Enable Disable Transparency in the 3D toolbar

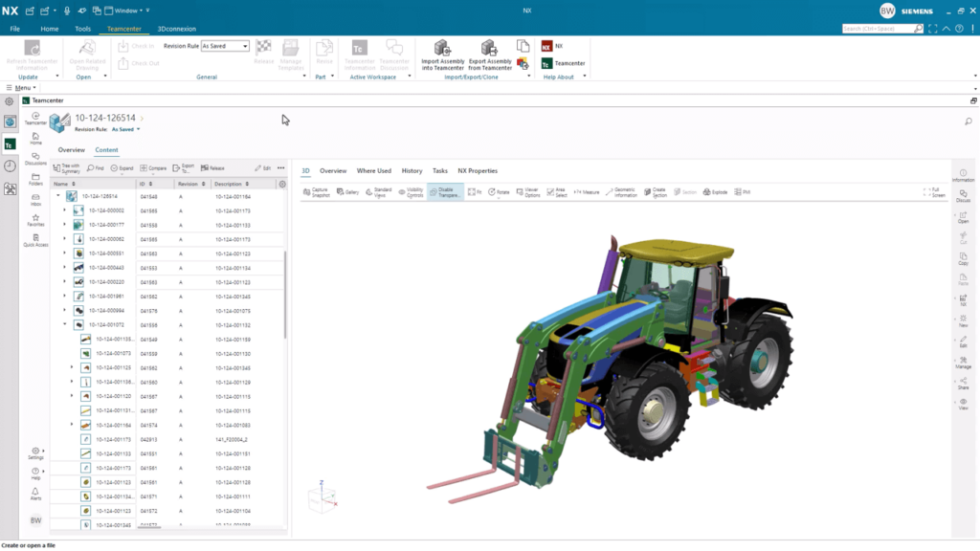446,191
